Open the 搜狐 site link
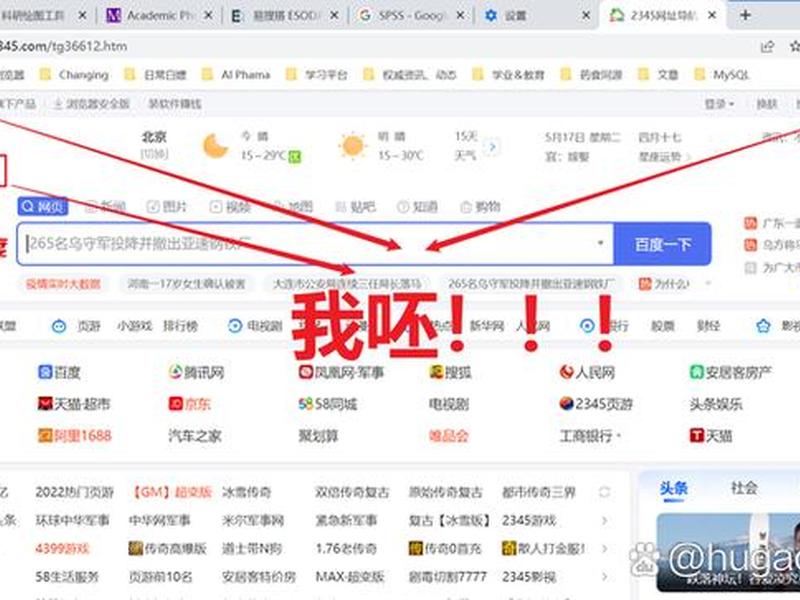The width and height of the screenshot is (800, 600). click(451, 372)
